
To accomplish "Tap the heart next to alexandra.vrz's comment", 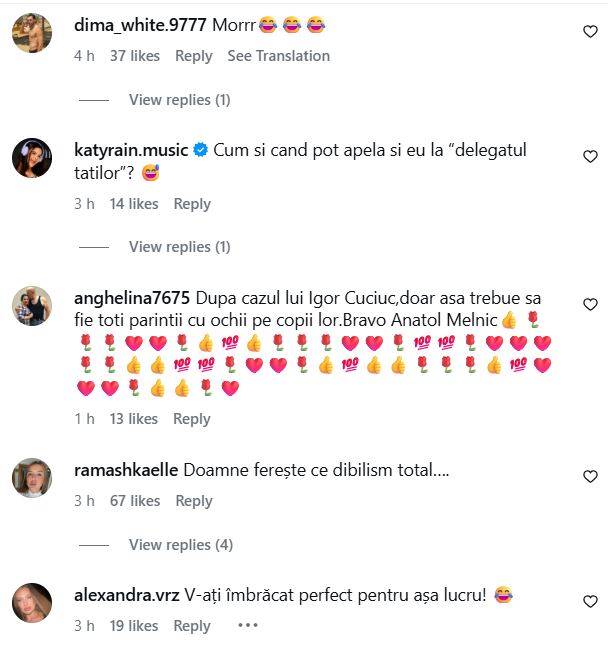I will (x=590, y=602).
